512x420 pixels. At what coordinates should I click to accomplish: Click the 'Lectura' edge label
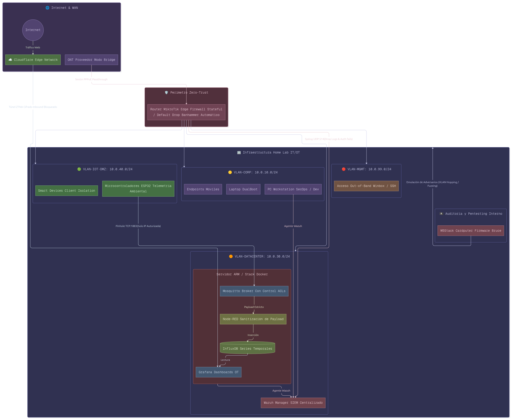pyautogui.click(x=225, y=360)
